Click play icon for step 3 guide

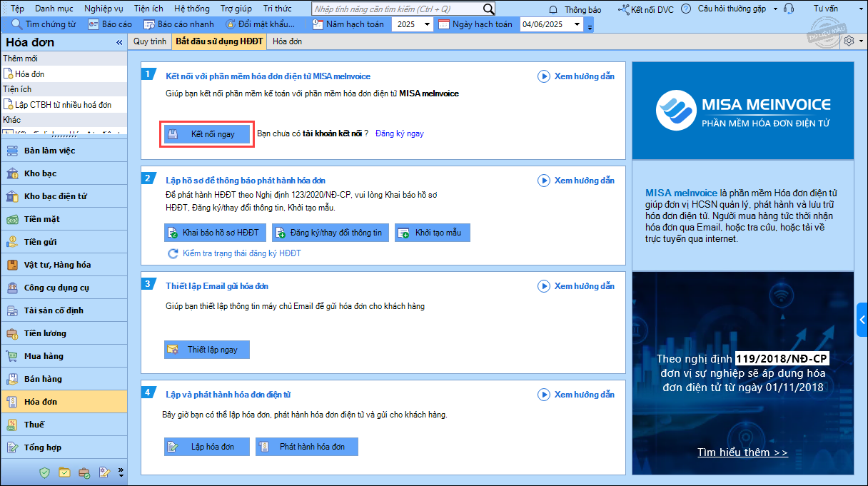[x=544, y=285]
